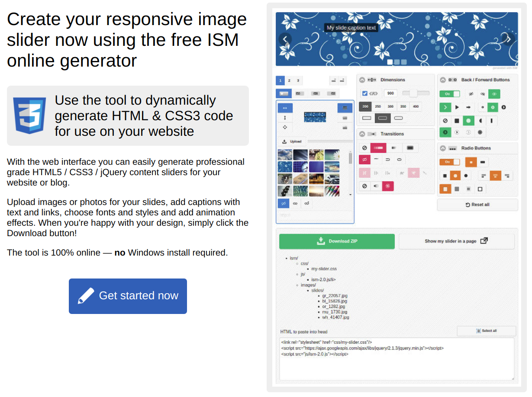Click the slide indicator dots on the preview

[x=397, y=62]
